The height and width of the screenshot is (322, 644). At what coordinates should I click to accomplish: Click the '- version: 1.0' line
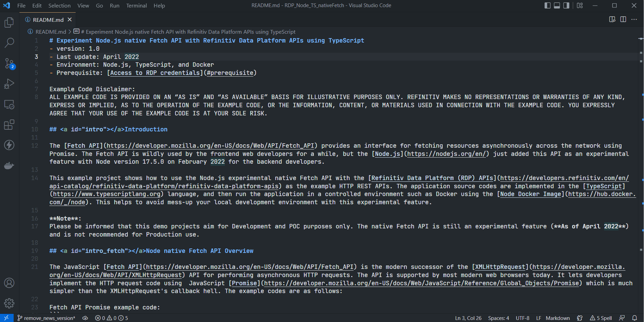(x=74, y=49)
